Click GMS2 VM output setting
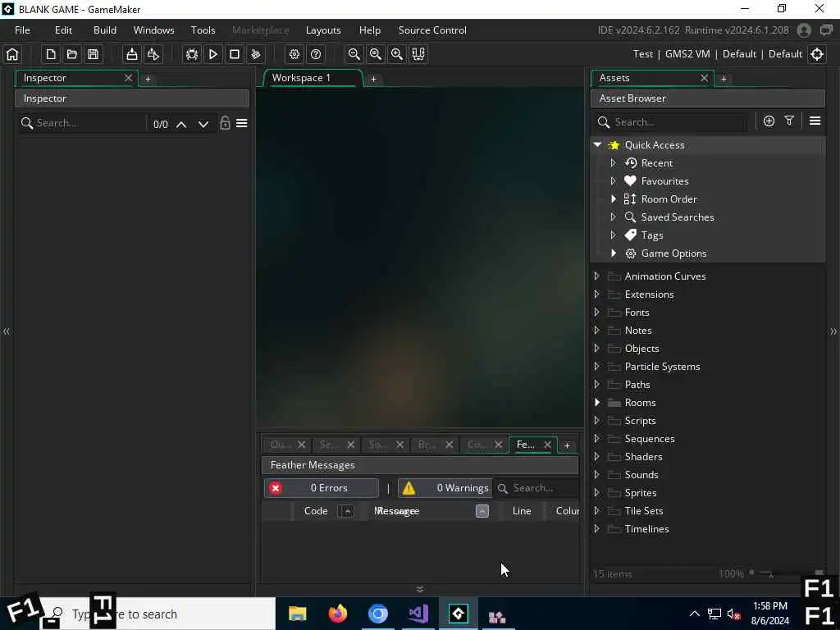This screenshot has width=840, height=630. (x=687, y=54)
